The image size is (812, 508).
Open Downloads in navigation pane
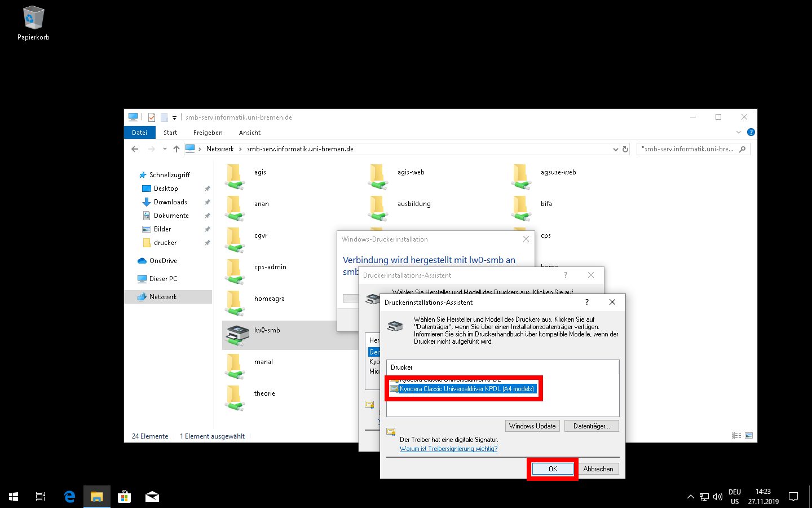[170, 202]
